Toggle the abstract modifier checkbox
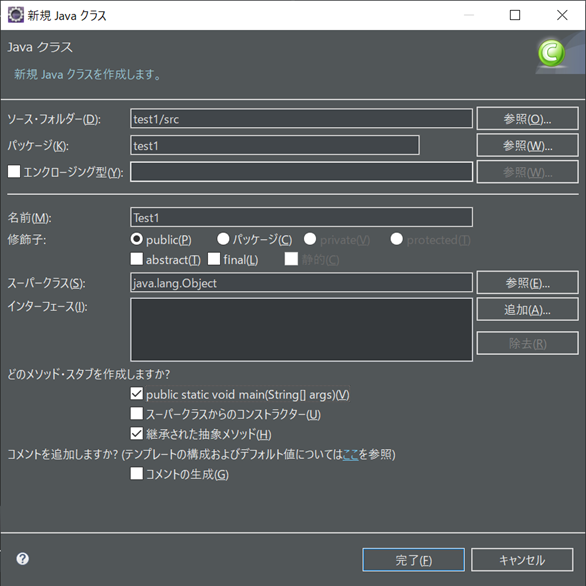Viewport: 586px width, 586px height. click(x=136, y=259)
